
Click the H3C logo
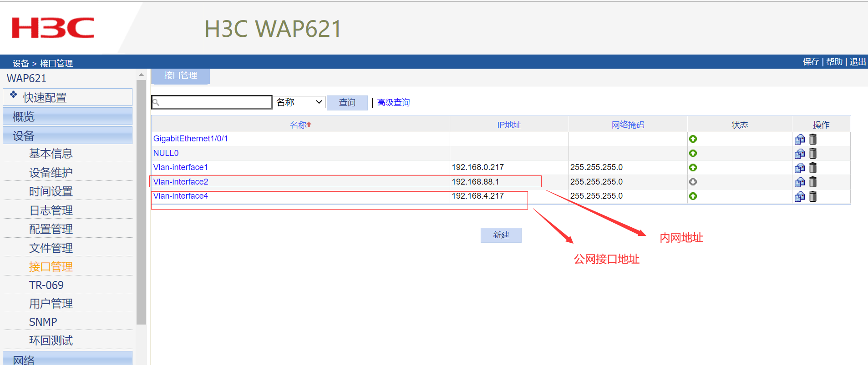point(53,28)
